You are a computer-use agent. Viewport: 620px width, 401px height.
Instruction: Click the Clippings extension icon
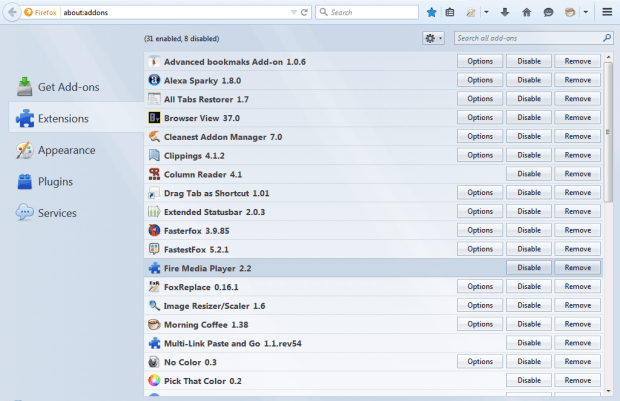point(154,155)
